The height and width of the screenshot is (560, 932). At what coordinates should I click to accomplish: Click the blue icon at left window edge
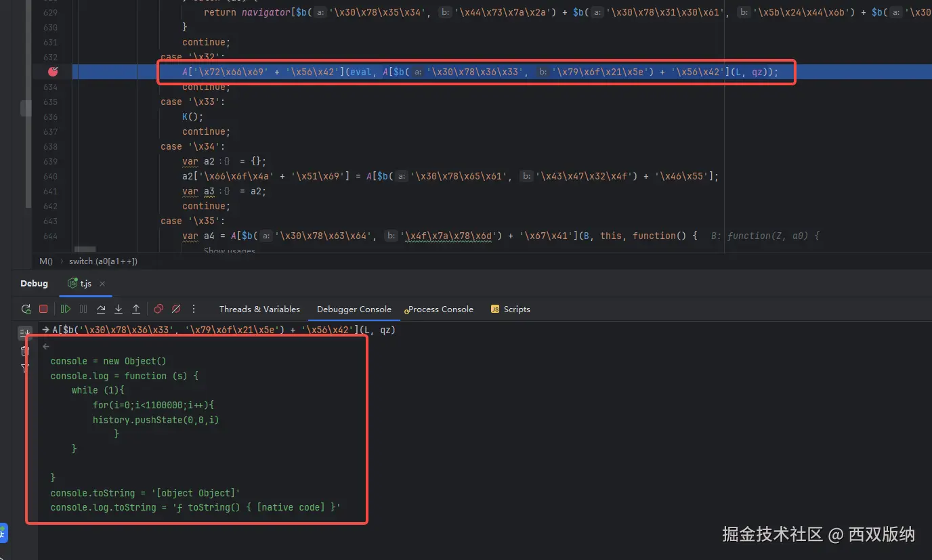click(x=3, y=533)
